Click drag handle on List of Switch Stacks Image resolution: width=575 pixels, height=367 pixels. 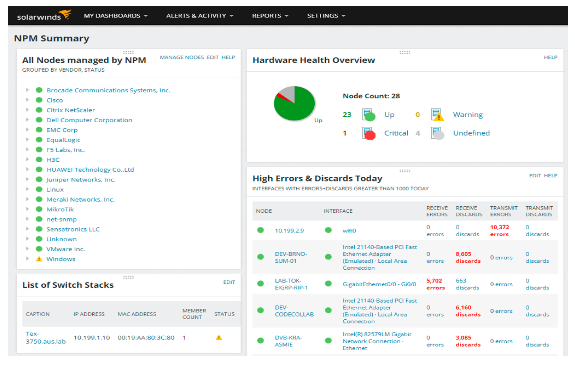point(128,277)
